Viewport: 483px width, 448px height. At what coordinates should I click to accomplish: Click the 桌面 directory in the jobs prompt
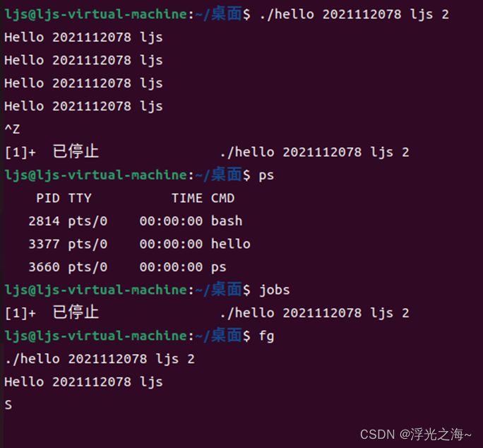coord(227,290)
